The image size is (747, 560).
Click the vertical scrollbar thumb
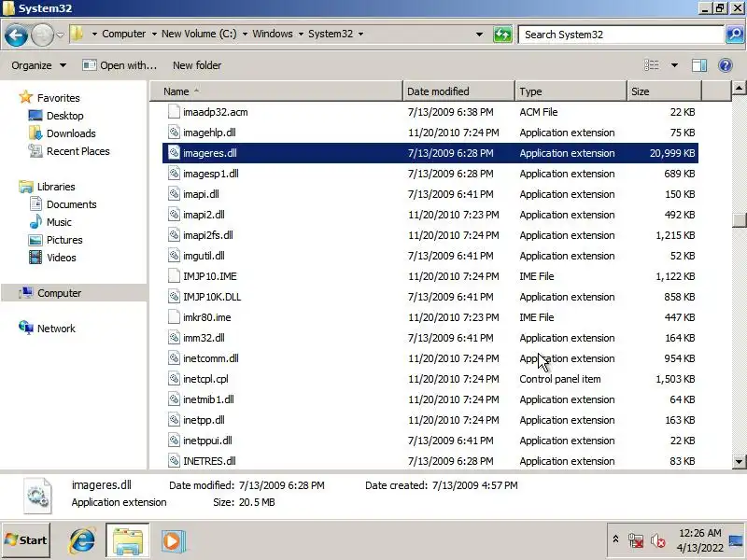pos(739,219)
